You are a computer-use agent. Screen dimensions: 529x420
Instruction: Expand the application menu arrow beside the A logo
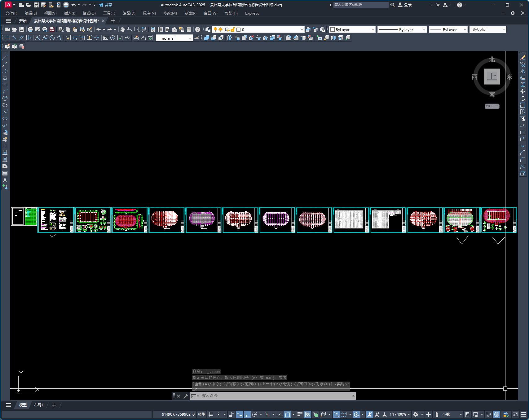pyautogui.click(x=14, y=5)
